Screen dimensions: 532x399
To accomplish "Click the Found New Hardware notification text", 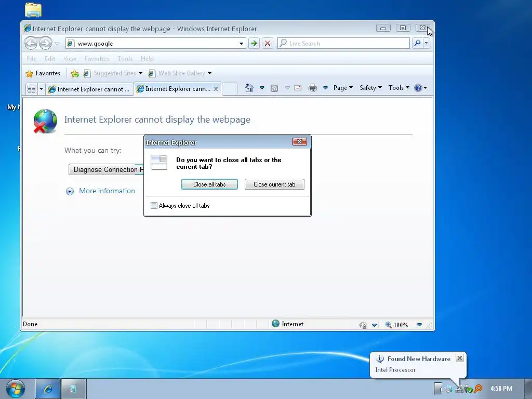I will (x=419, y=358).
